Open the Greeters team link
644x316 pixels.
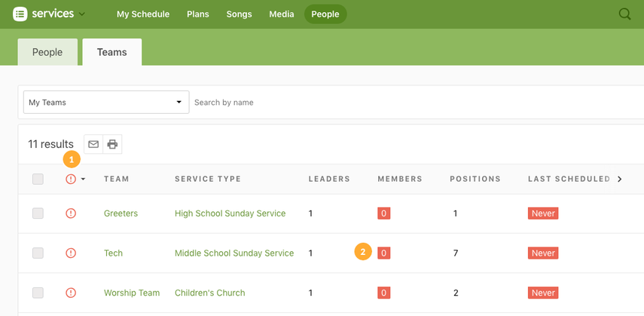(121, 213)
